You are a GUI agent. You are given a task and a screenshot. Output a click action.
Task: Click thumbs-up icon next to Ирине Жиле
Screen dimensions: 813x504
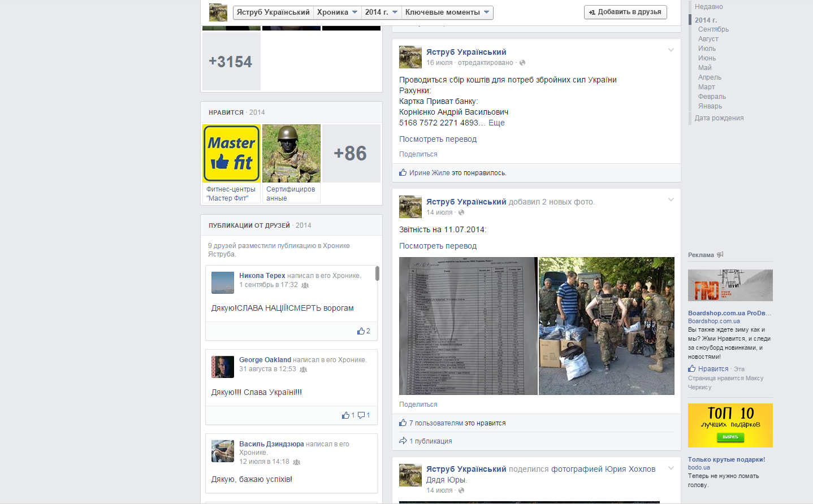coord(403,173)
